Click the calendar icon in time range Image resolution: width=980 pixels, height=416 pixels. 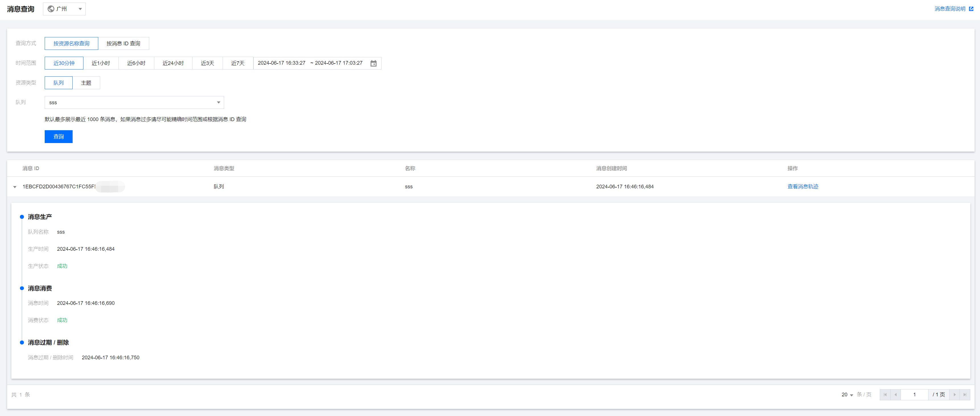[373, 63]
